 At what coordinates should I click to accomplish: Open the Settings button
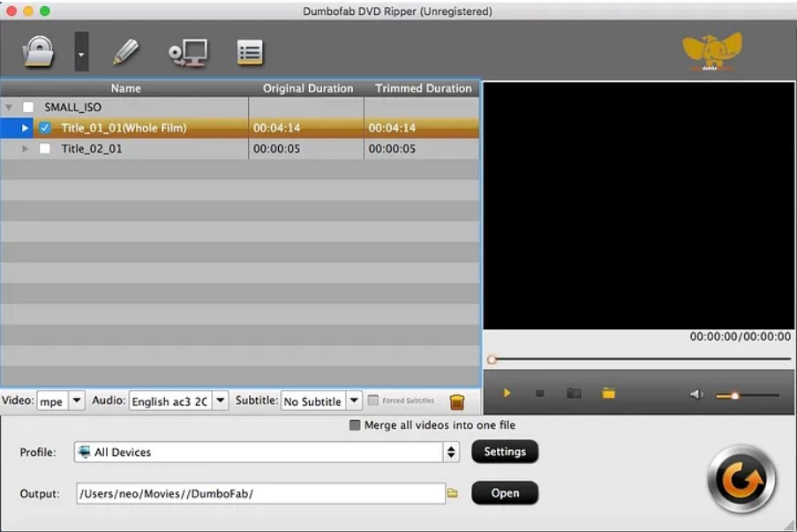[505, 452]
